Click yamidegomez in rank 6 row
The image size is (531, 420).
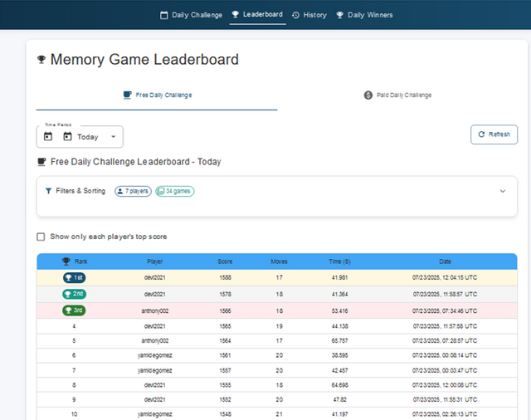point(155,355)
